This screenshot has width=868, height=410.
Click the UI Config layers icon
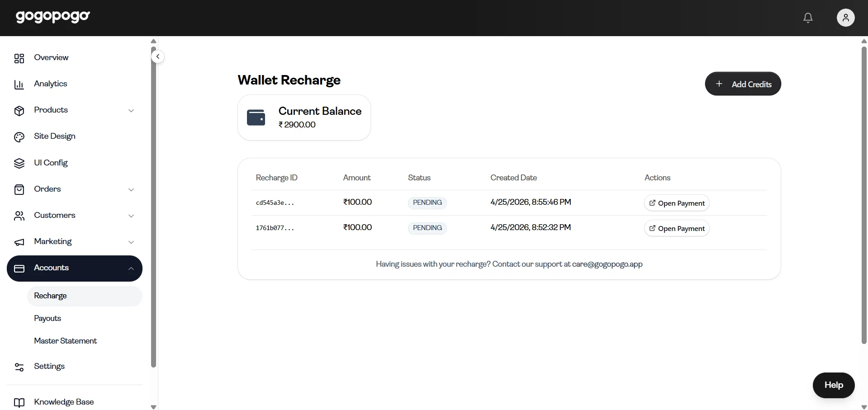click(19, 163)
